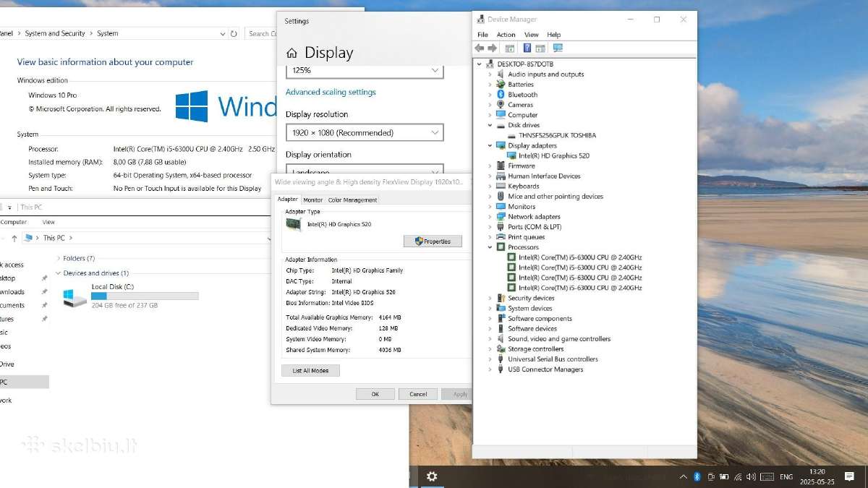The height and width of the screenshot is (488, 868).
Task: Click the Local Disk (C:) usage bar
Action: [145, 296]
